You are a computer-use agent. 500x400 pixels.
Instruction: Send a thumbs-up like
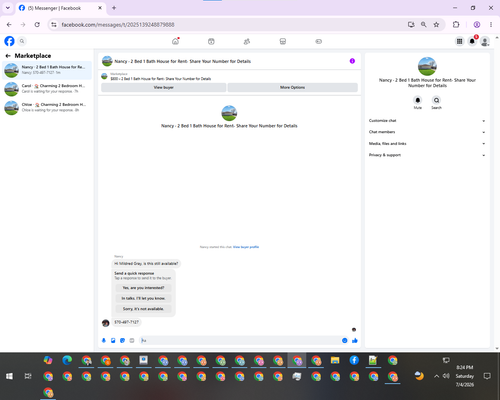[x=355, y=340]
